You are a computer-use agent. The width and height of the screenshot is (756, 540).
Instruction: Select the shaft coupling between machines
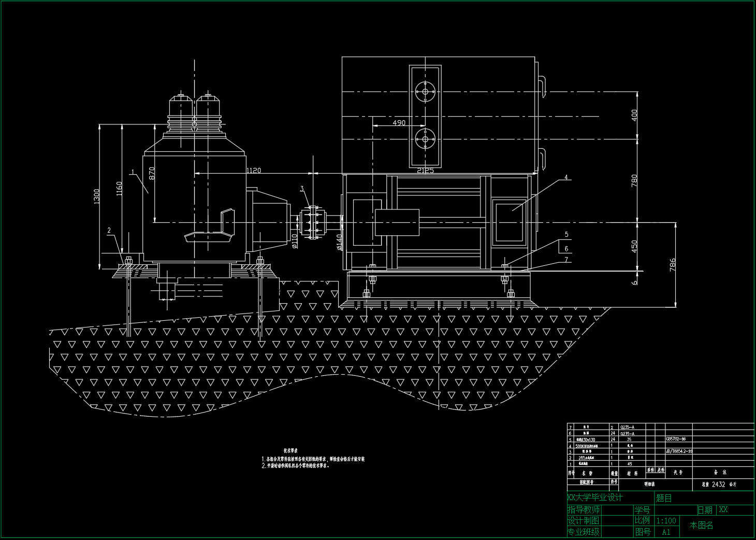pyautogui.click(x=312, y=223)
